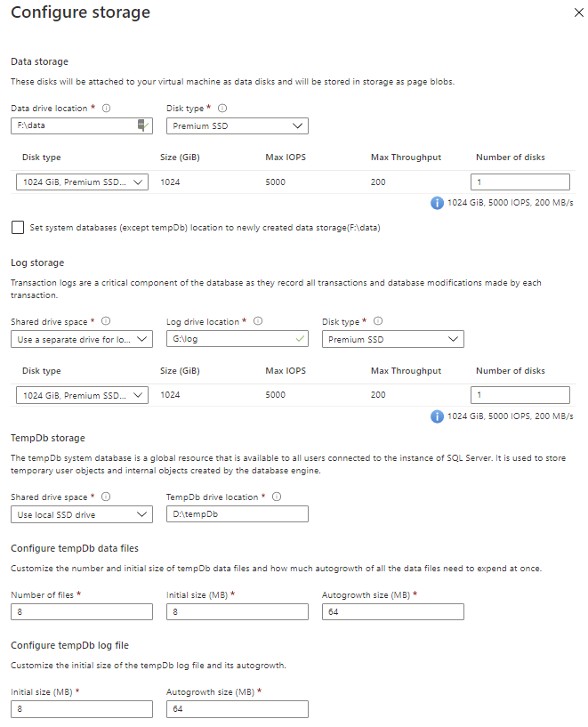Click Log storage Size (GiB) column header
Screen dimensions: 588x727
(x=180, y=371)
